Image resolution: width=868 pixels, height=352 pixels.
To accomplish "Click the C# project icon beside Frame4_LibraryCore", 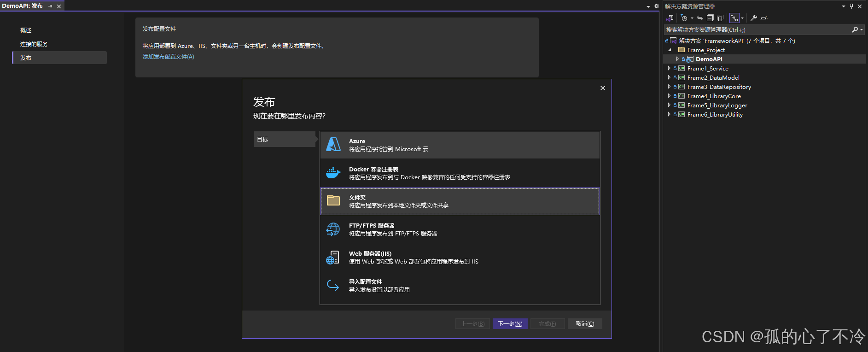I will coord(682,96).
